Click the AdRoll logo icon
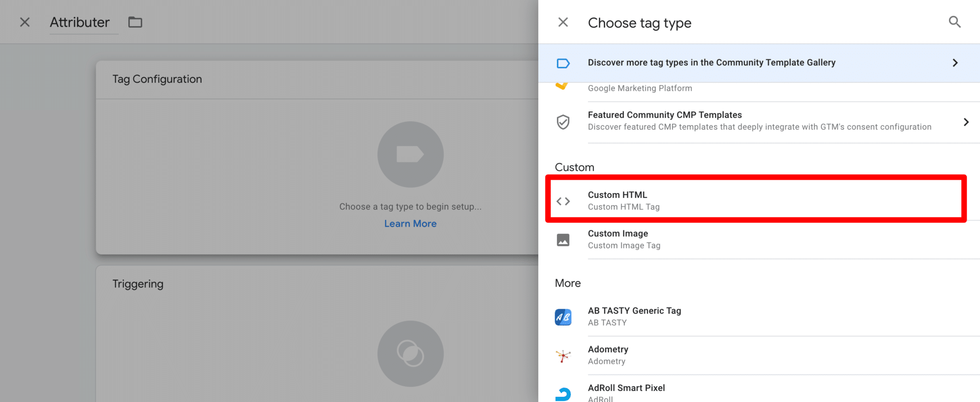Screen dimensions: 980x402 tap(563, 394)
